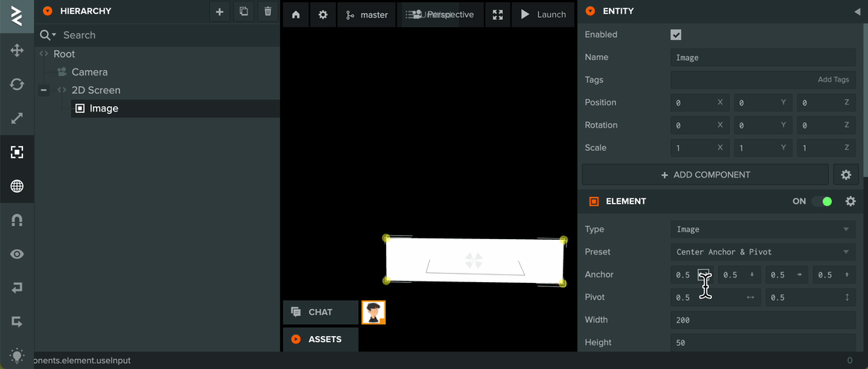
Task: Click the Name field containing Image
Action: point(763,58)
